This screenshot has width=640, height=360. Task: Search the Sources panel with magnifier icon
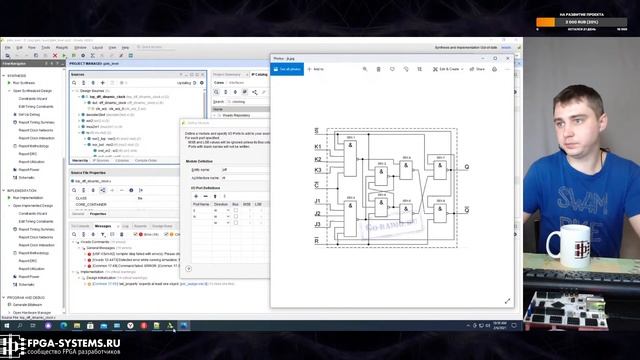(x=74, y=83)
